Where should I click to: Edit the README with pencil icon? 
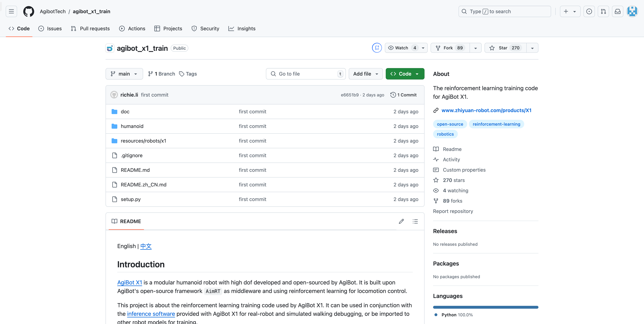coord(401,221)
